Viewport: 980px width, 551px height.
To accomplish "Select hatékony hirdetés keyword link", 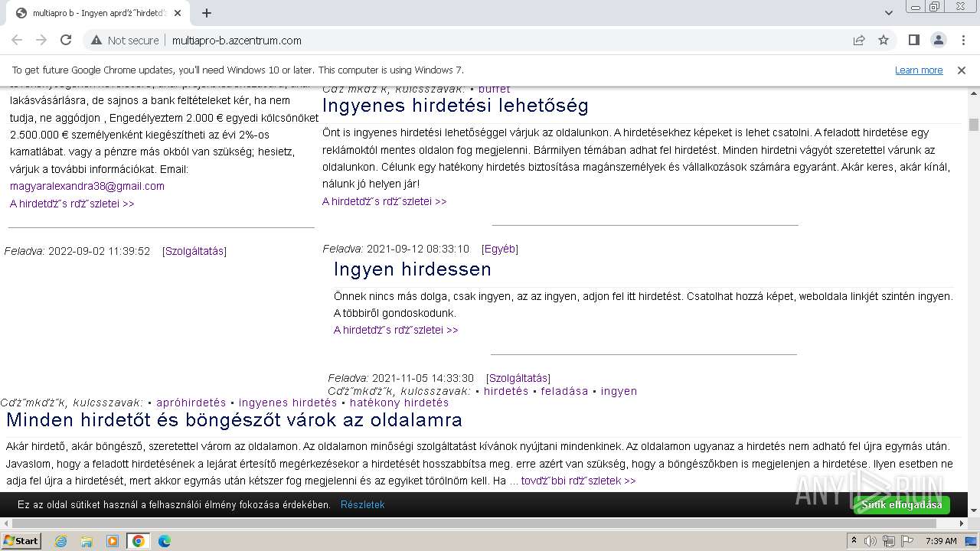I will pos(400,403).
